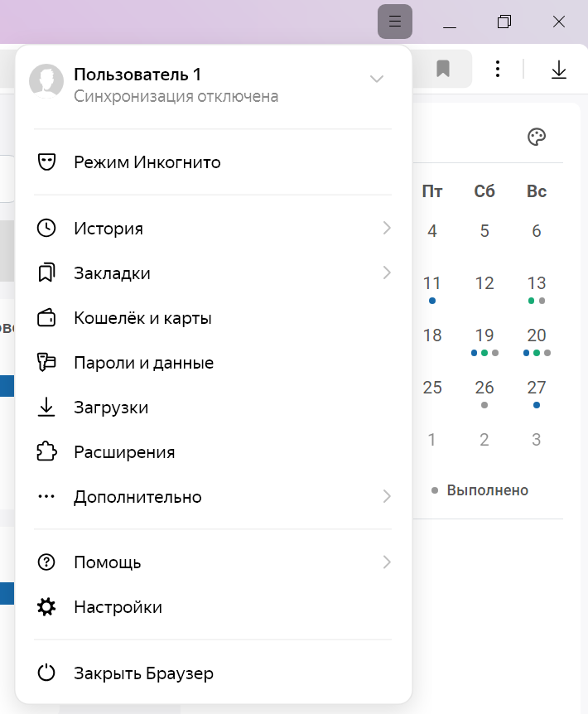The height and width of the screenshot is (714, 588).
Task: Click the Пользователь 1 profile avatar
Action: (x=47, y=81)
